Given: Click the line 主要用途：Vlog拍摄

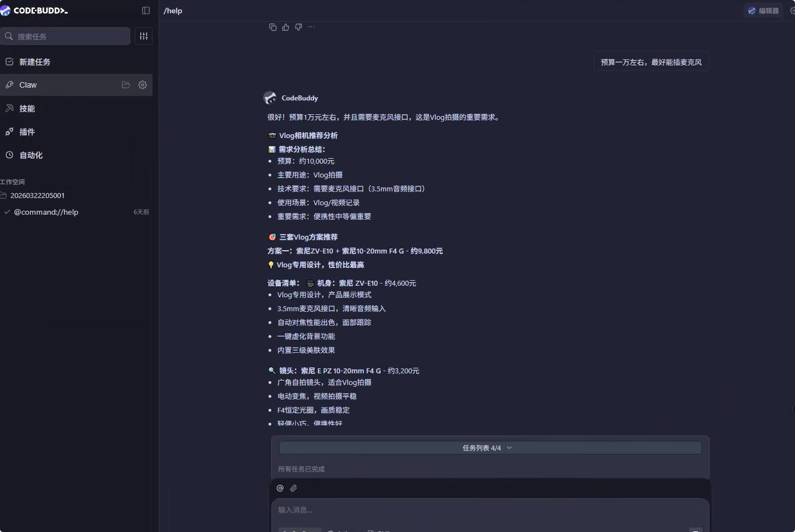Looking at the screenshot, I should click(310, 175).
